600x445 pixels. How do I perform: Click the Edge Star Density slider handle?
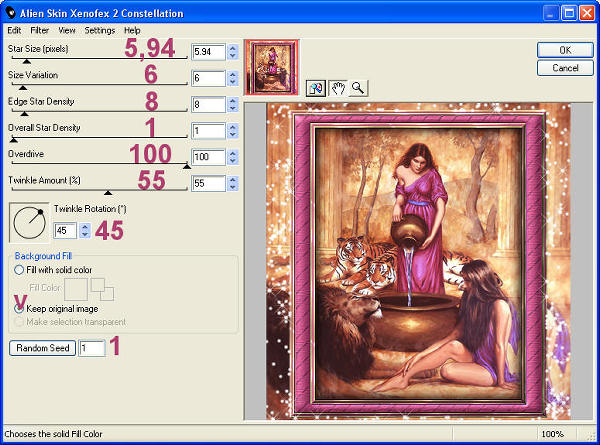pyautogui.click(x=24, y=114)
